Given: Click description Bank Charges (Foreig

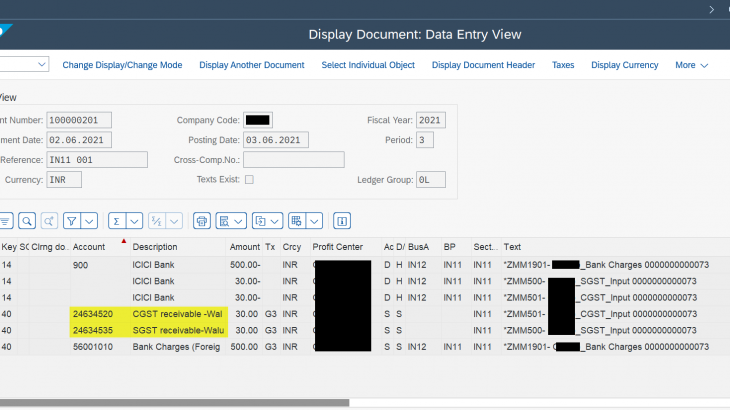Looking at the screenshot, I should tap(176, 347).
